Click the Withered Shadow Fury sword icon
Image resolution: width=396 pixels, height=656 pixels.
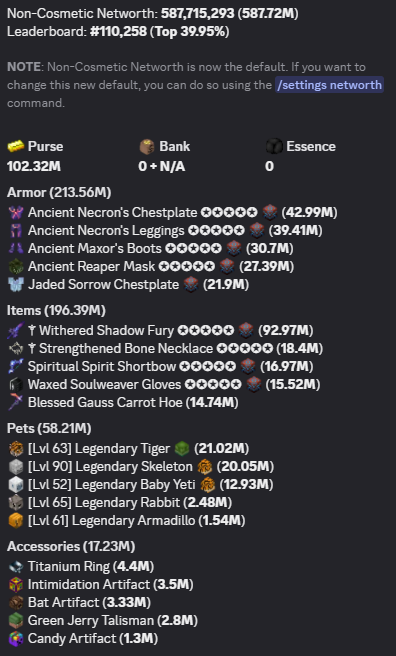point(15,331)
